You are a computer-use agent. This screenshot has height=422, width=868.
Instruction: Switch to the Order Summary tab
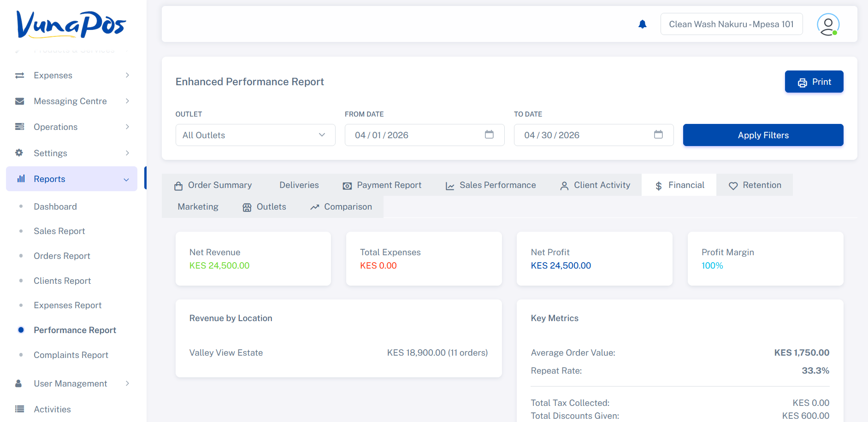[213, 185]
